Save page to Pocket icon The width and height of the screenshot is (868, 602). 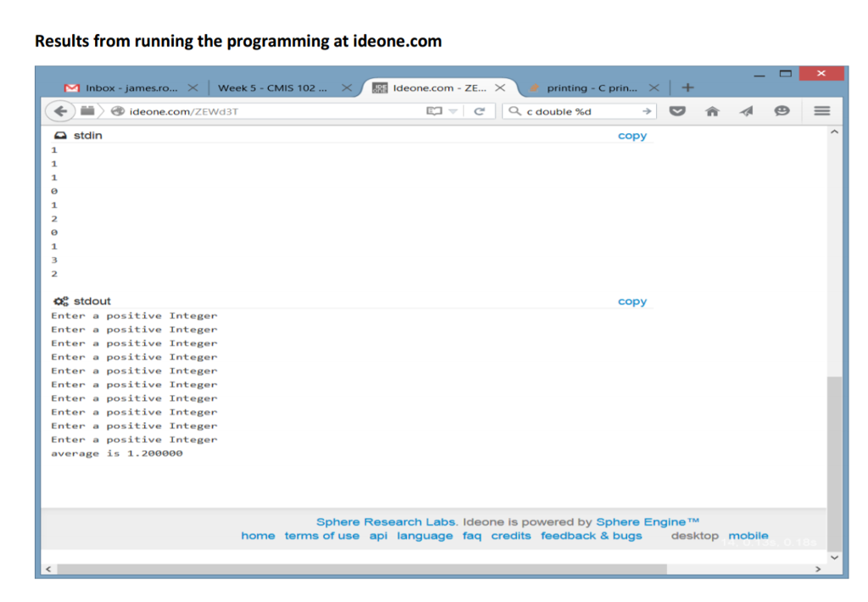coord(677,111)
